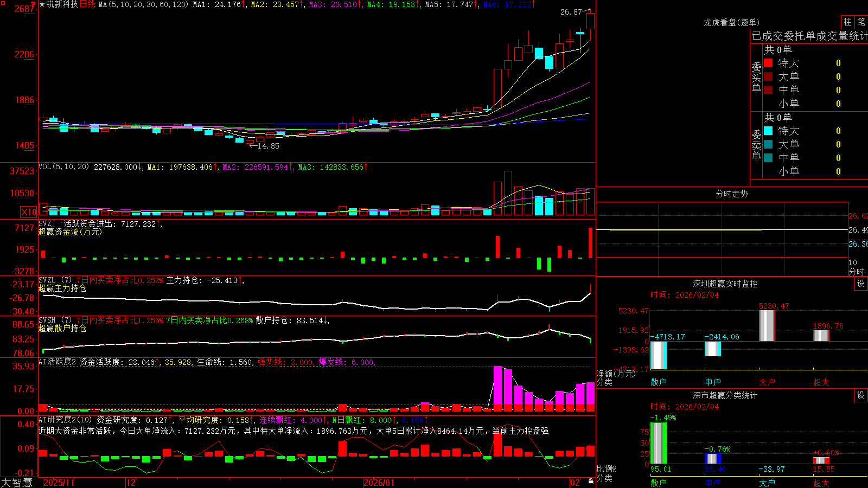This screenshot has height=488, width=868.
Task: Click the 中户 -2414.06 bar in 深圳超赢实时监控
Action: (713, 349)
